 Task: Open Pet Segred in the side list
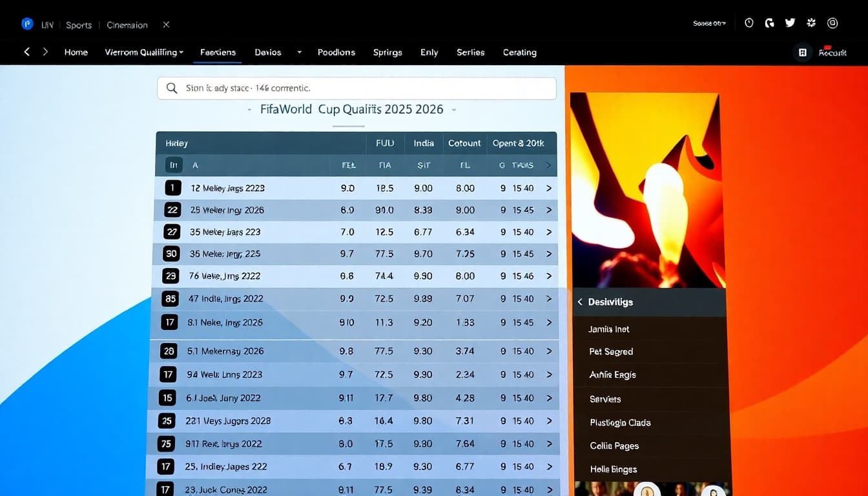(x=611, y=352)
